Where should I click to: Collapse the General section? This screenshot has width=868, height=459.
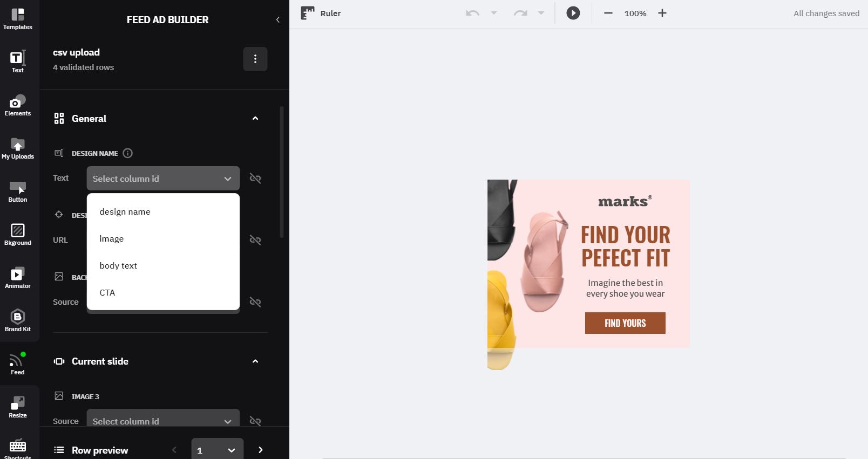click(x=255, y=119)
